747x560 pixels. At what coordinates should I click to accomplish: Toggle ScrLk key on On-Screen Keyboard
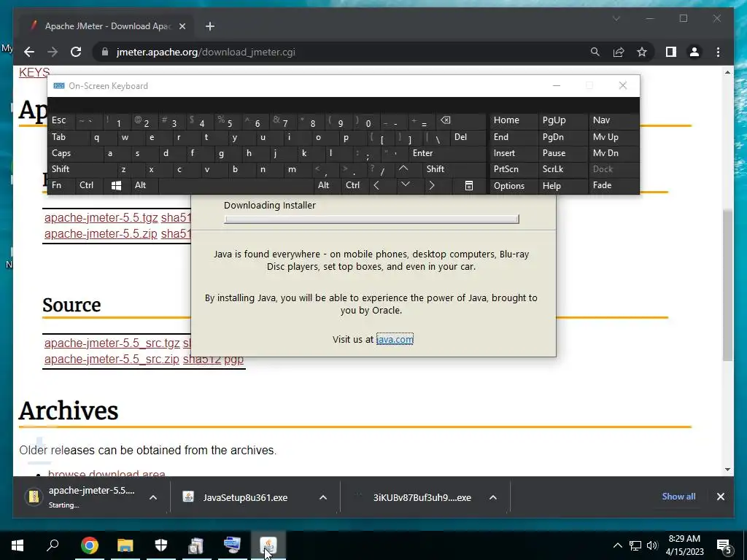tap(562, 169)
